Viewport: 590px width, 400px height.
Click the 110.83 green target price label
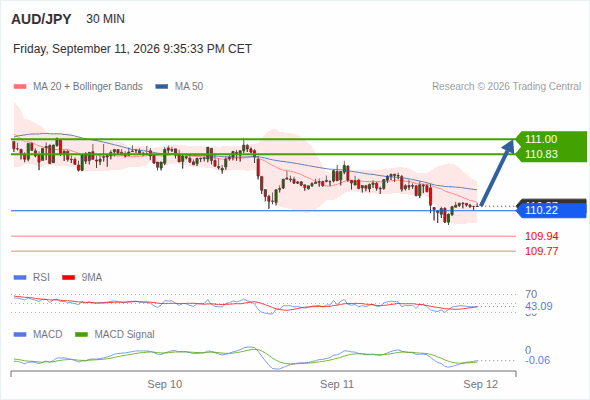pos(541,154)
